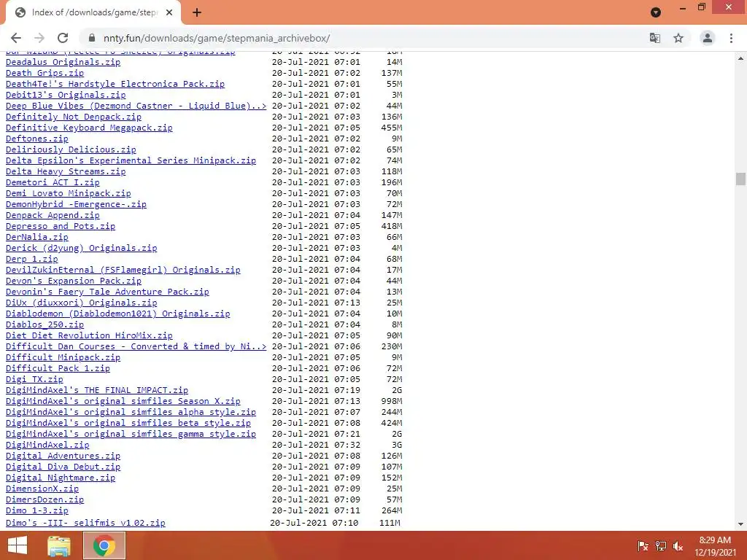Download DigiMindAxel's simfiles Season X.zip
Screen dimensions: 747x560
pos(123,402)
